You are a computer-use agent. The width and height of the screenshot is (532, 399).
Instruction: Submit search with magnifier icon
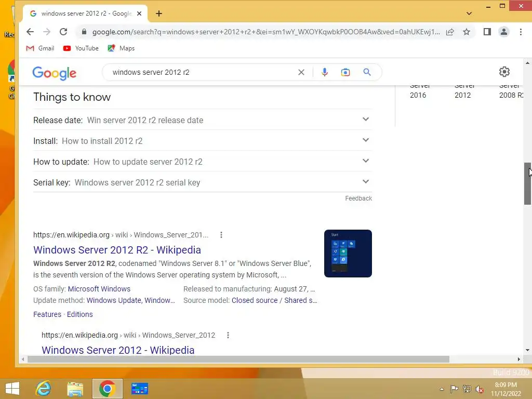[367, 72]
